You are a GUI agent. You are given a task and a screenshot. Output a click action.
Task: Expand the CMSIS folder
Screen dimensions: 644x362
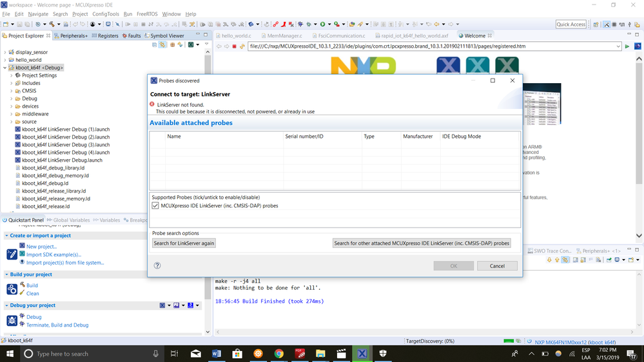12,91
